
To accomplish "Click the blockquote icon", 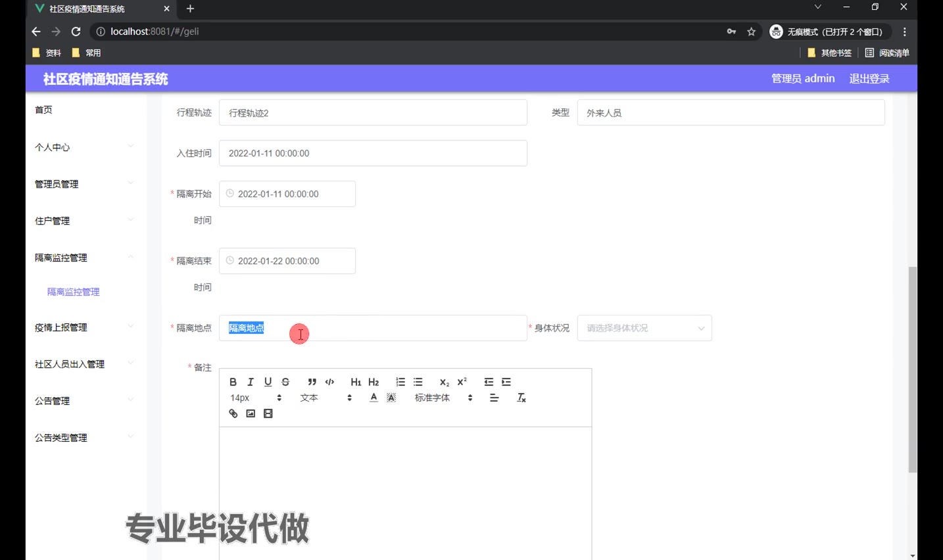I will [x=312, y=382].
